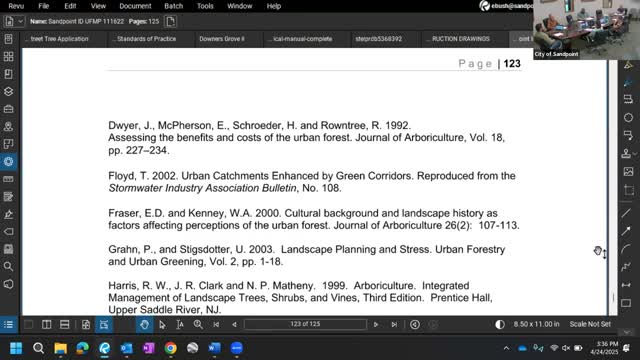Select the Image insert tool
This screenshot has height=360, width=640.
pyautogui.click(x=628, y=171)
